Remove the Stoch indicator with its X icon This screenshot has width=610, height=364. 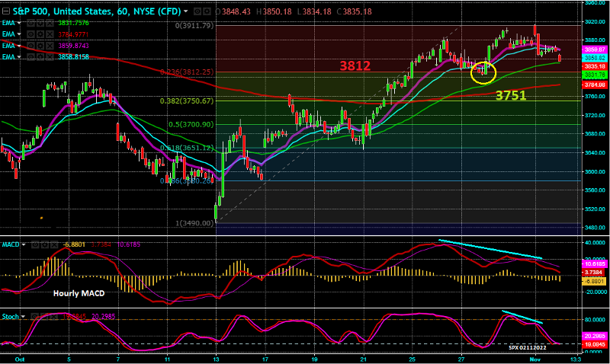(x=54, y=317)
